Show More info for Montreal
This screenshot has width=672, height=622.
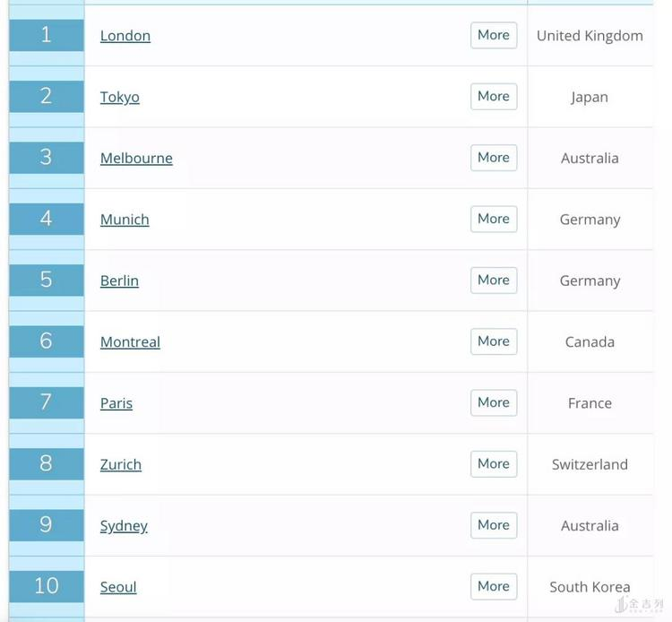click(x=494, y=341)
